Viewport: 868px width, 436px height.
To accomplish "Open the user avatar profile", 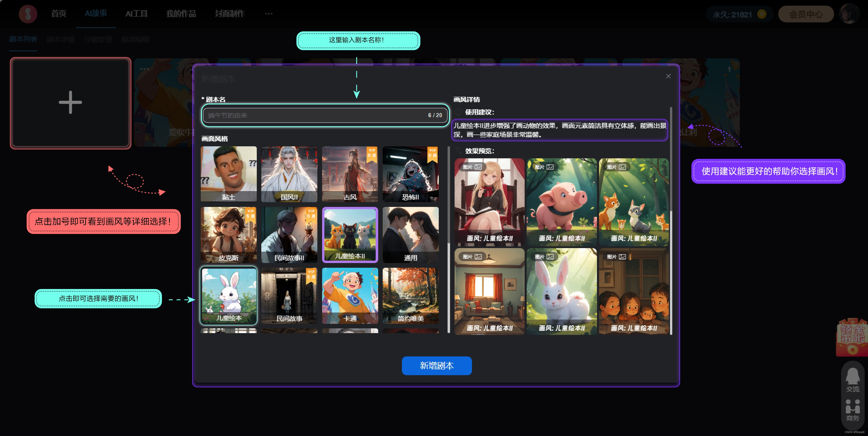I will pos(849,14).
